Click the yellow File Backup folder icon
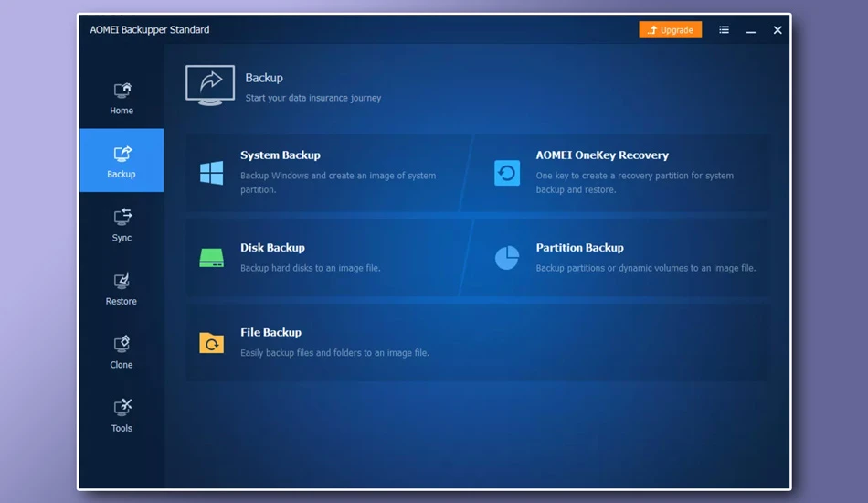 tap(211, 343)
